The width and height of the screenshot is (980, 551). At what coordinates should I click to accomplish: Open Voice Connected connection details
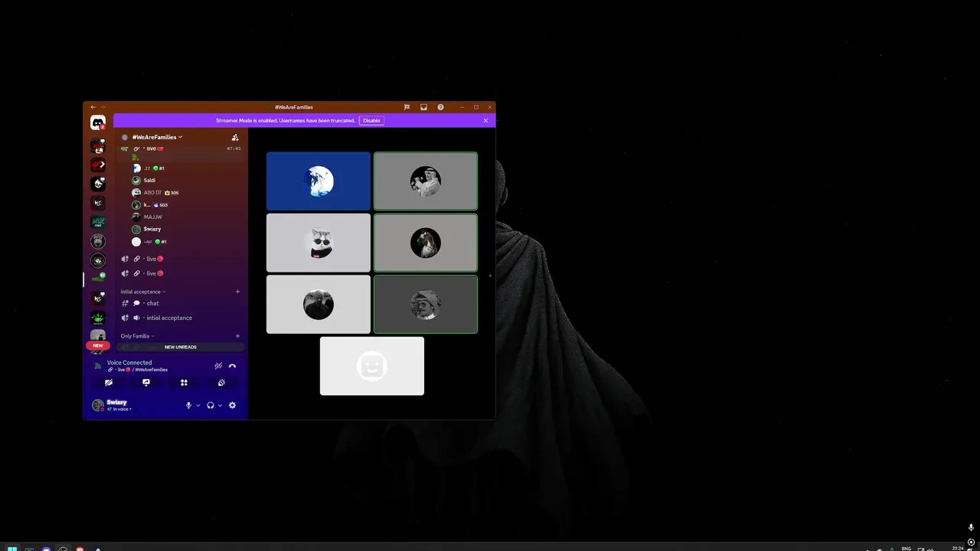pos(129,363)
